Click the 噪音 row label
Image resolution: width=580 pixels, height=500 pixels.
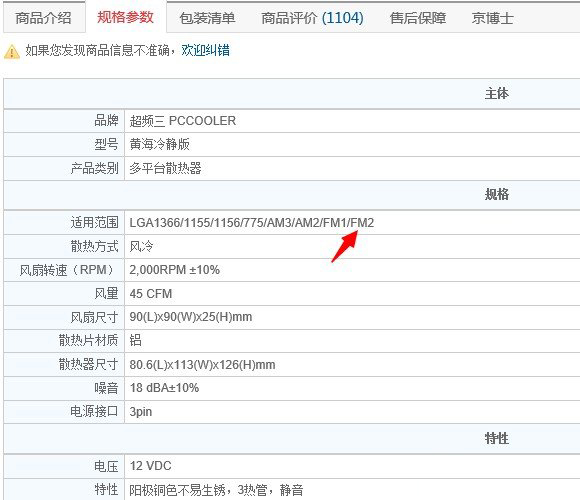point(107,388)
